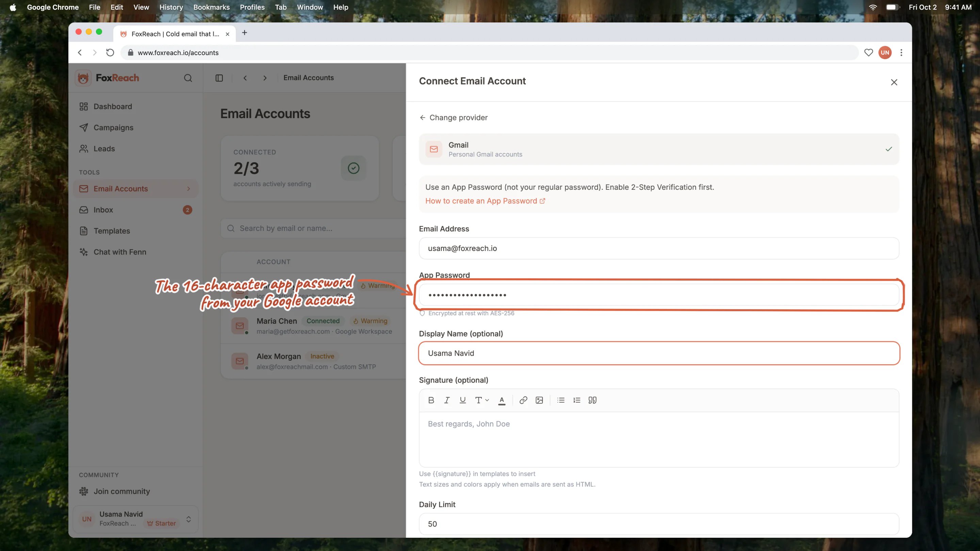
Task: Open text color picker in signature toolbar
Action: click(x=502, y=400)
